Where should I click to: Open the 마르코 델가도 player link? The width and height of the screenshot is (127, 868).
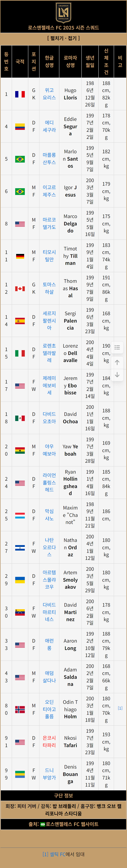click(49, 223)
